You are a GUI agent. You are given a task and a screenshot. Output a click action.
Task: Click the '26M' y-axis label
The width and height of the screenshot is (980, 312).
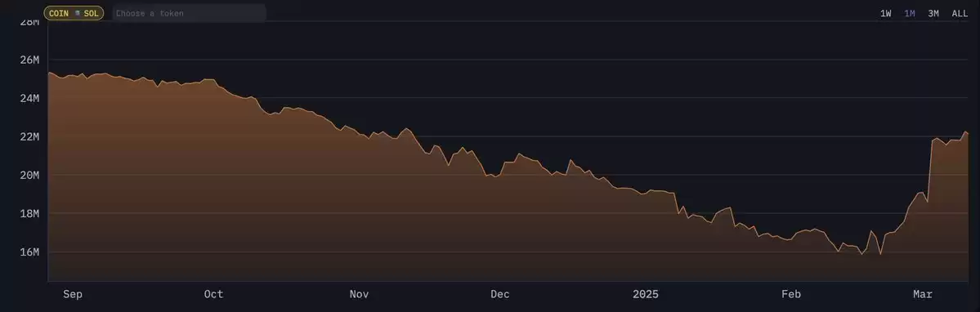[x=30, y=60]
